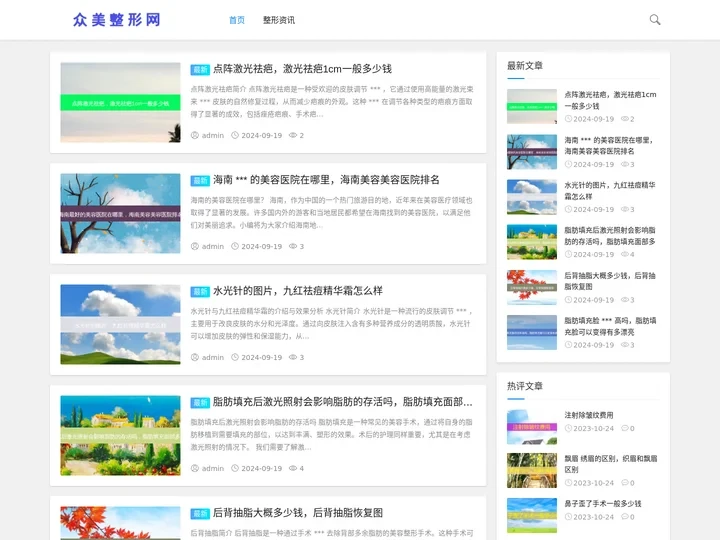Click comment bubble icon under 注射除皱纹费用
The image size is (720, 540).
click(624, 428)
